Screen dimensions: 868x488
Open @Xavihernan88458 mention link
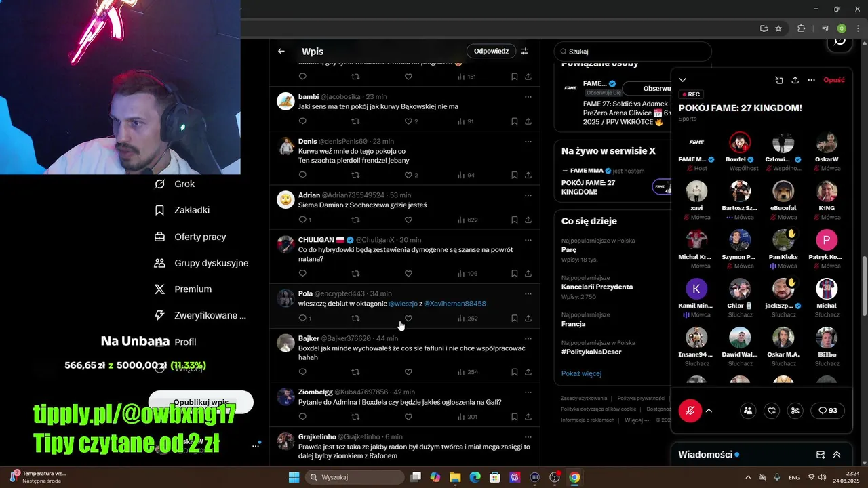[455, 304]
